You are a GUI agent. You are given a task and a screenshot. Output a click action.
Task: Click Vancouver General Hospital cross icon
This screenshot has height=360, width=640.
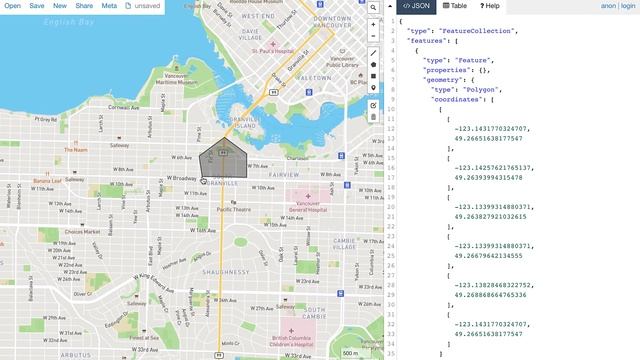308,196
